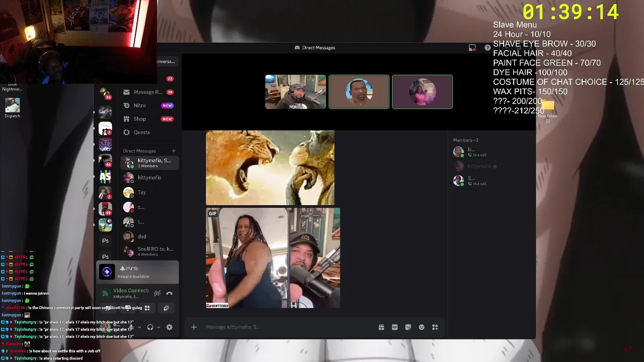Share your screen button
Viewport: 644px width, 362px height.
coord(128,308)
